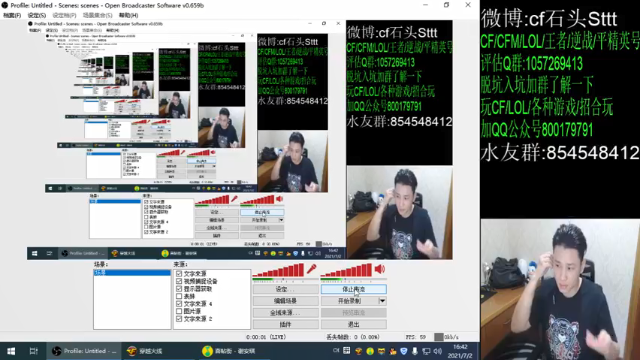Screen dimensions: 640x360
Task: Click the stream preview area in OBS
Action: tap(240, 139)
